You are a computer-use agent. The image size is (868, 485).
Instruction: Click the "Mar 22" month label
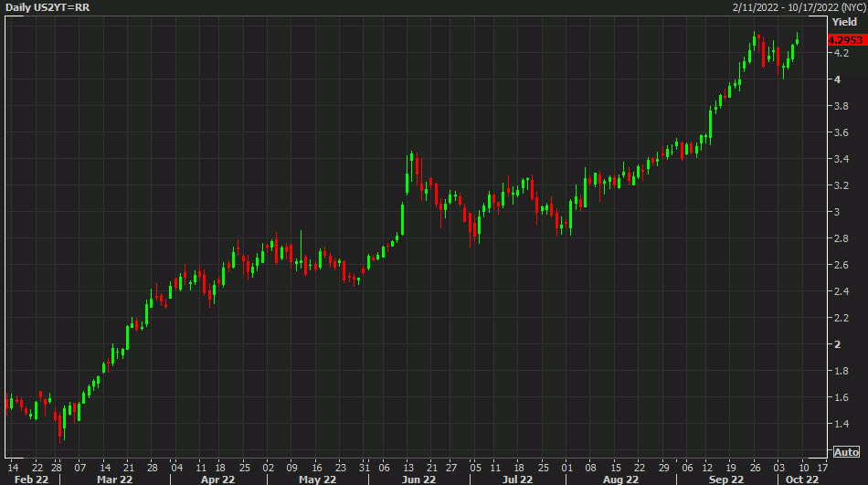(x=114, y=480)
